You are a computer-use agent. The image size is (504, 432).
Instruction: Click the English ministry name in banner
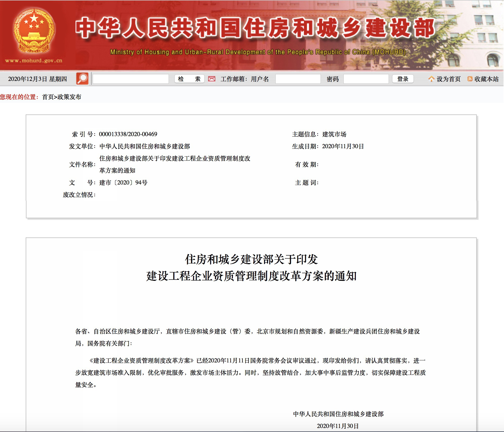point(258,52)
